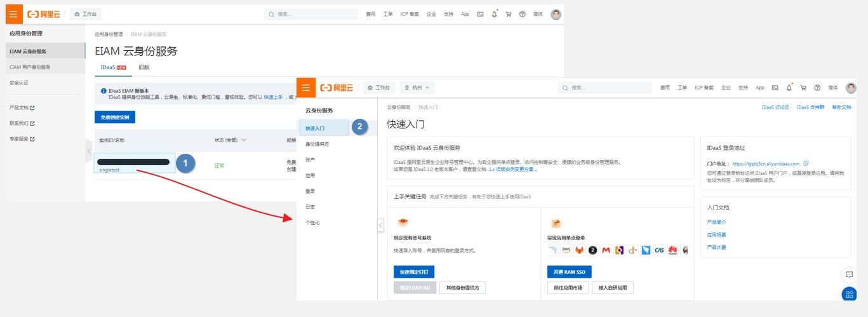The height and width of the screenshot is (317, 868).
Task: Click the 快速绑定钉钉 button
Action: [414, 272]
